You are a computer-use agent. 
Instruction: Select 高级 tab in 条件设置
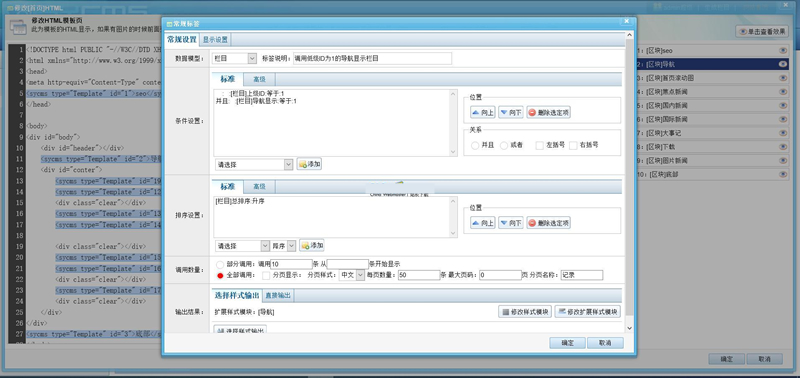pos(259,79)
